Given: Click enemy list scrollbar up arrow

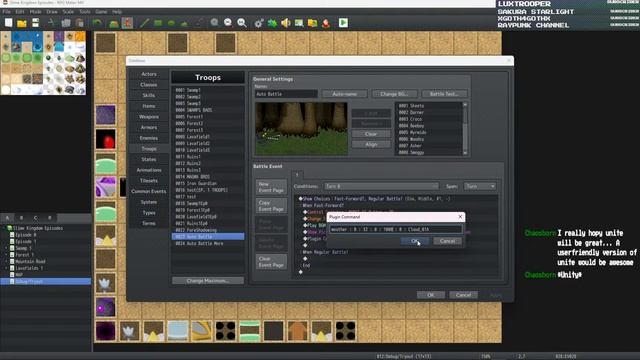Looking at the screenshot, I should [x=465, y=105].
